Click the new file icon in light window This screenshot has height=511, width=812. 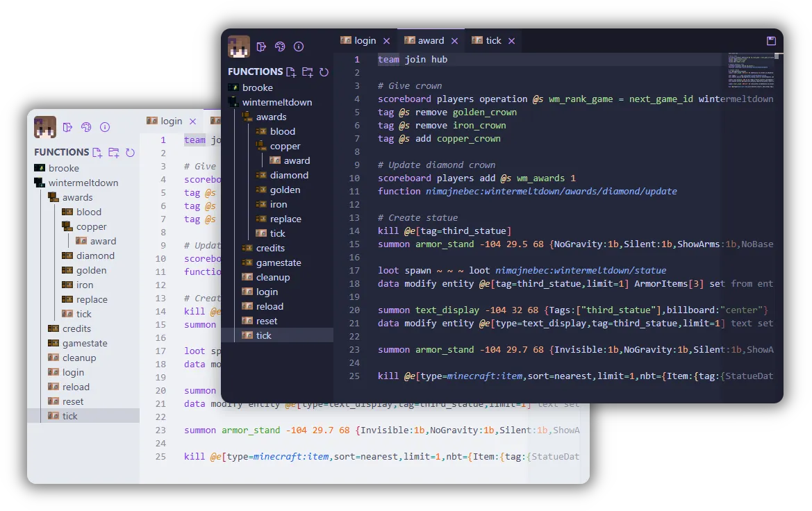(x=97, y=152)
